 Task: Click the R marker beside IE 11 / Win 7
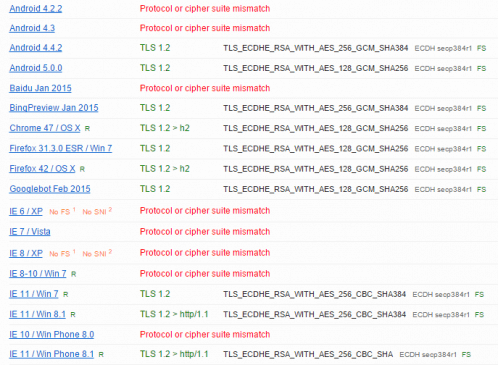click(x=66, y=295)
